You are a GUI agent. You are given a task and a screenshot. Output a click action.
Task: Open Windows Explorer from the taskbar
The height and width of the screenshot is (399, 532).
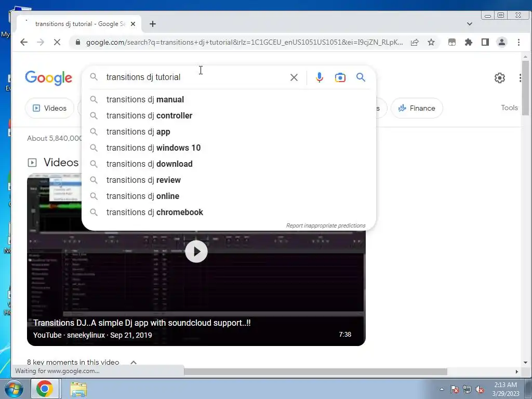click(78, 389)
